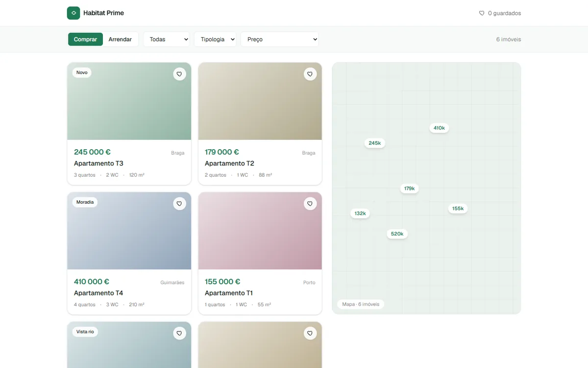Click the Mapa · 6 imóveis label
Screen dimensions: 588x368
pos(361,304)
